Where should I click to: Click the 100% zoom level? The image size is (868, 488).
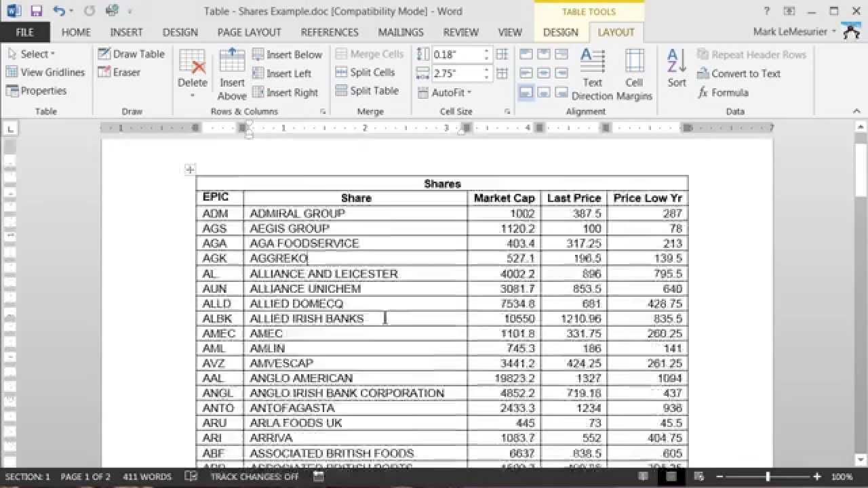click(x=842, y=476)
